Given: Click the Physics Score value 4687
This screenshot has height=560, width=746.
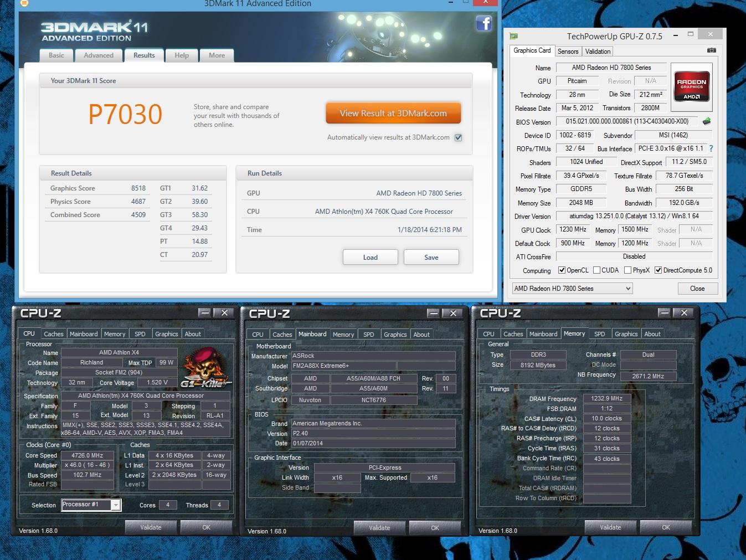Looking at the screenshot, I should click(x=138, y=202).
